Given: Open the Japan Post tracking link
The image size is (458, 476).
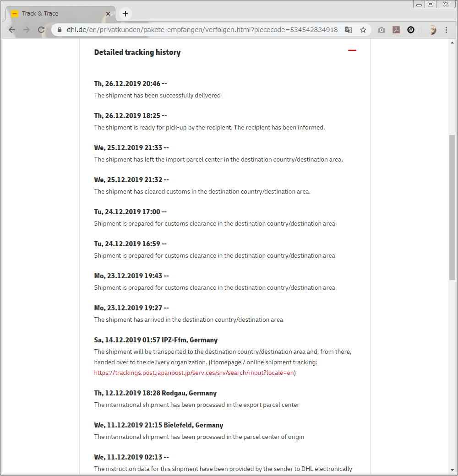Looking at the screenshot, I should [194, 373].
